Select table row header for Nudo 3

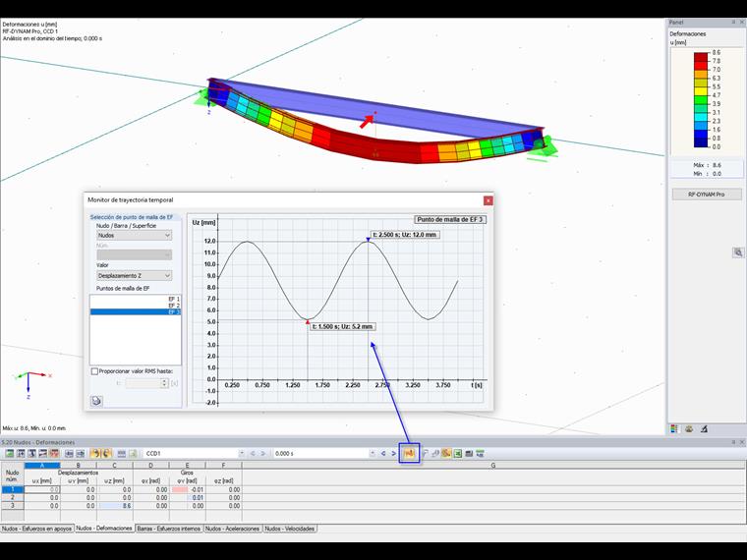coord(13,505)
